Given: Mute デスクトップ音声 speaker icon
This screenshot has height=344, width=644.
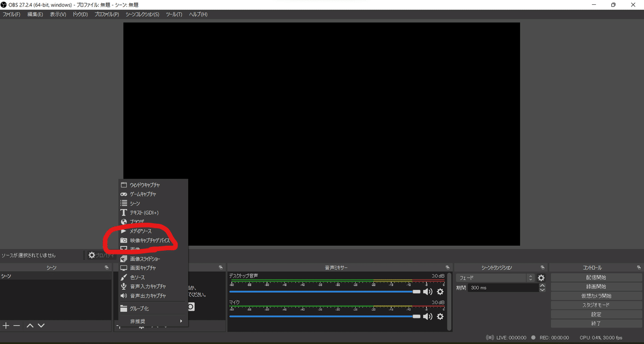Looking at the screenshot, I should coord(428,291).
